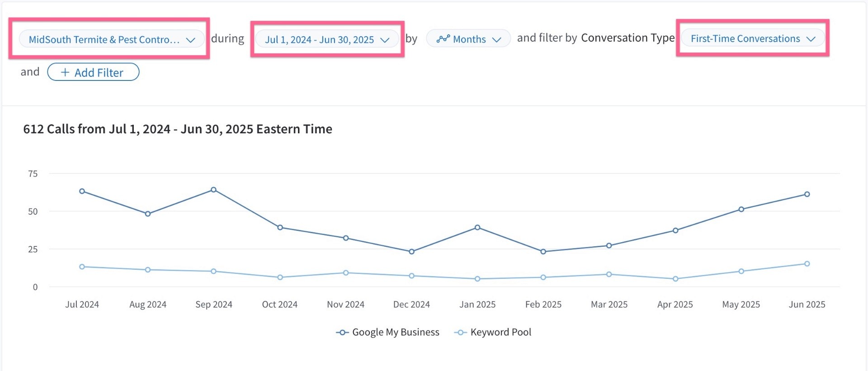868x371 pixels.
Task: Click the Google My Business point for Jan 2025
Action: (477, 227)
